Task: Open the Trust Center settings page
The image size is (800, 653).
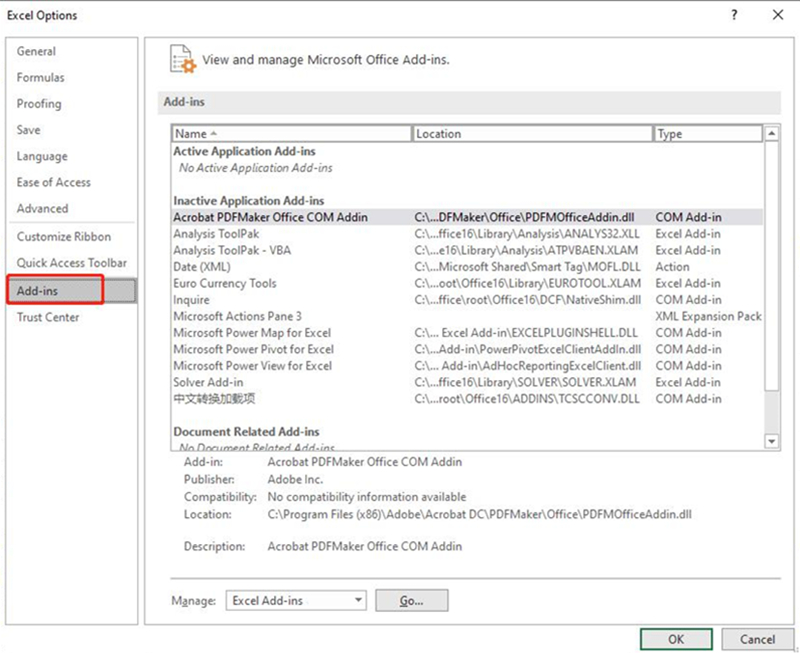Action: (47, 317)
